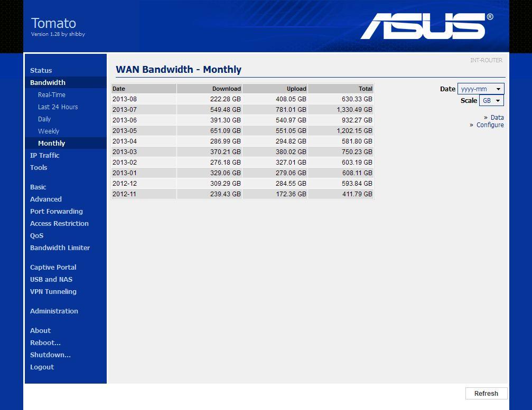This screenshot has height=410, width=532.
Task: Click upload value 294.82 GB
Action: (291, 141)
